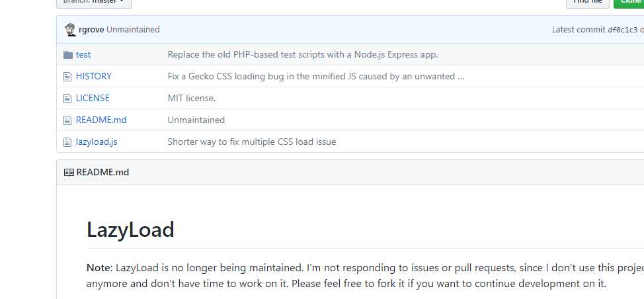Click the LICENSE file icon

click(67, 98)
